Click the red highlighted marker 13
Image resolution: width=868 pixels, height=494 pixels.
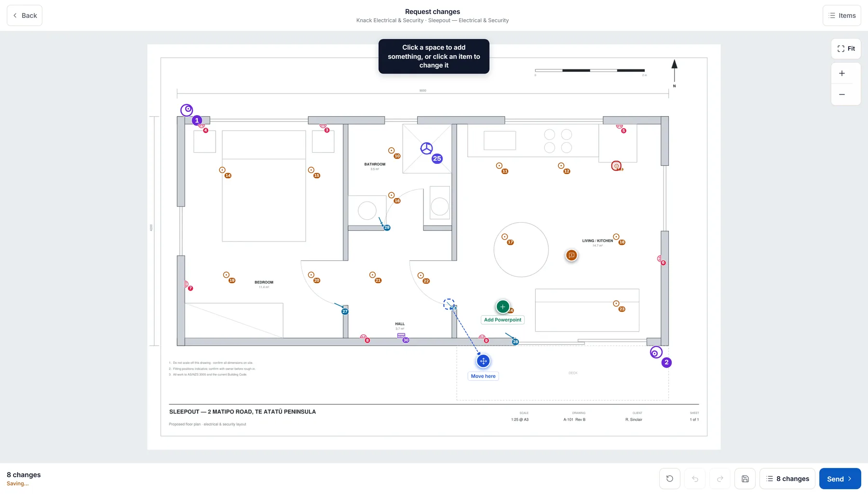(616, 166)
